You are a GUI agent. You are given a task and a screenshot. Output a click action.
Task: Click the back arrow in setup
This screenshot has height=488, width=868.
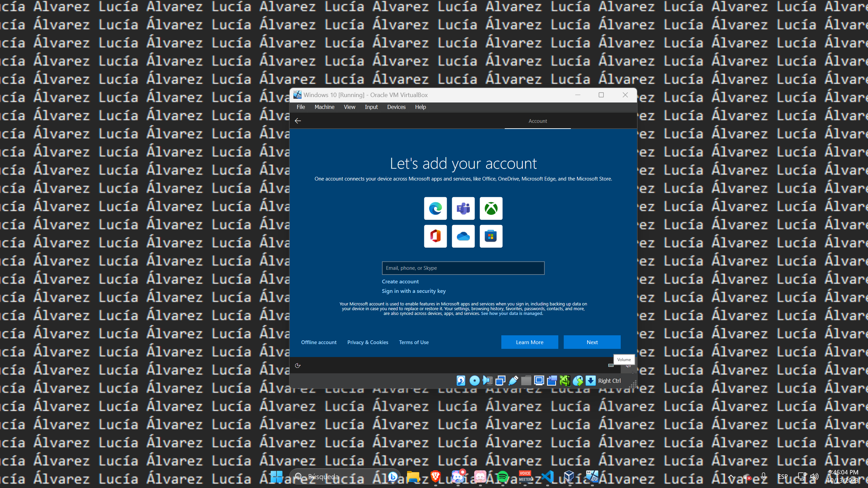tap(298, 121)
